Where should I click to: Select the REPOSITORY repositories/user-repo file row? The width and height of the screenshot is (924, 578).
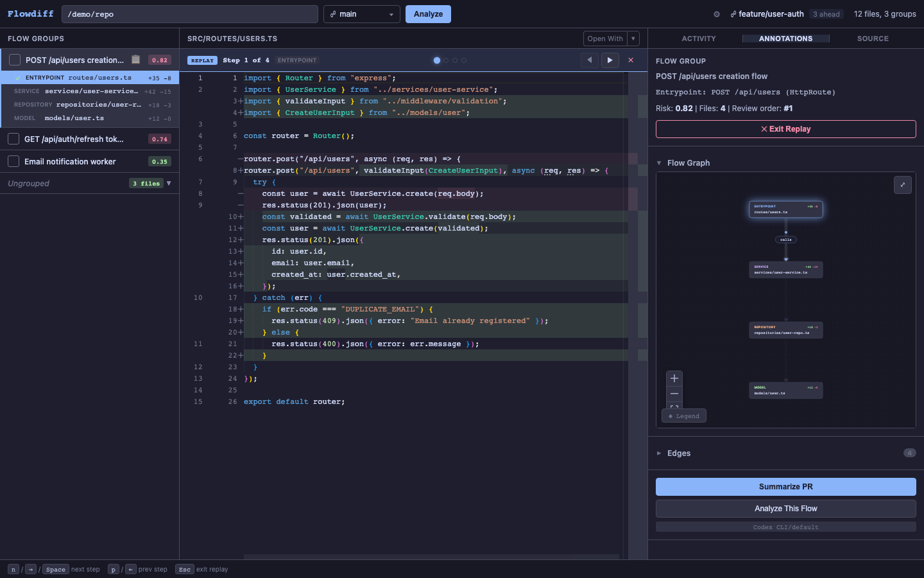pos(90,105)
